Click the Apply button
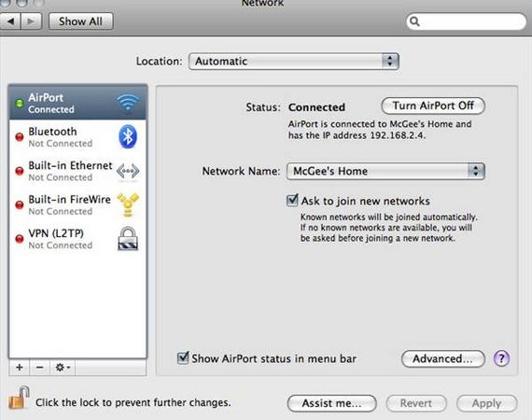The width and height of the screenshot is (532, 420). [486, 403]
